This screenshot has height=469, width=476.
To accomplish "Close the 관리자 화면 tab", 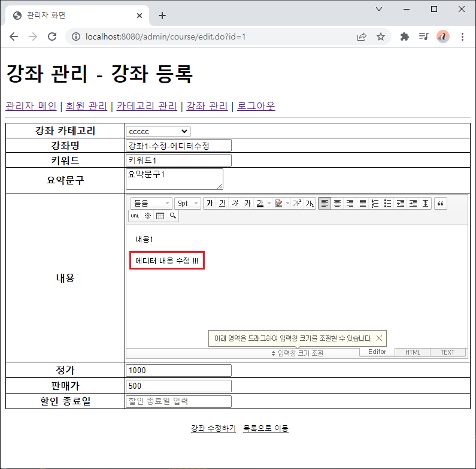I will [140, 16].
